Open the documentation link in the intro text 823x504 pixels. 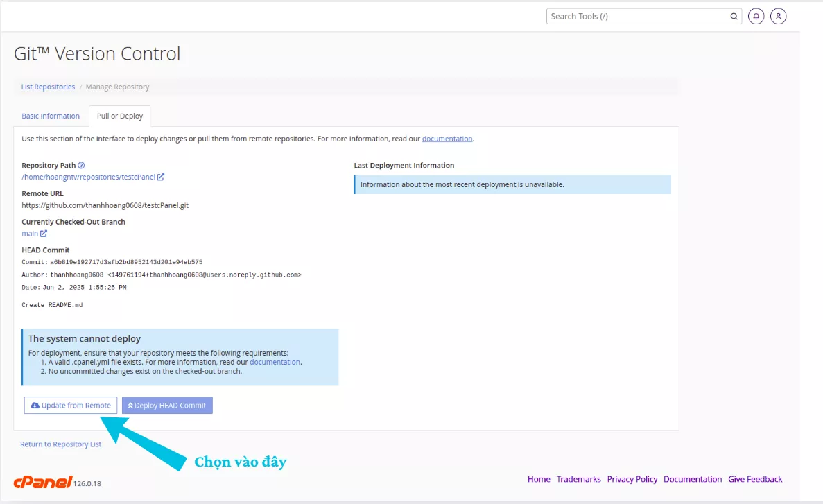[x=447, y=139]
